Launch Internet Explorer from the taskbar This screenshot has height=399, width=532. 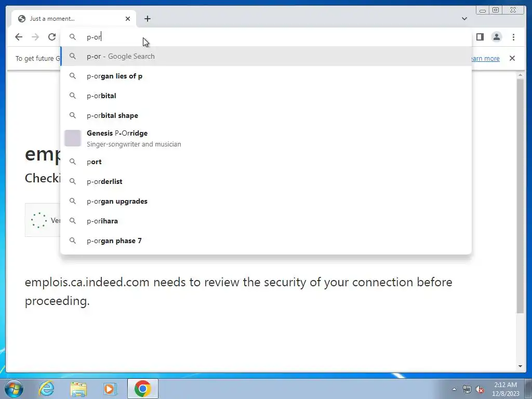pyautogui.click(x=46, y=389)
